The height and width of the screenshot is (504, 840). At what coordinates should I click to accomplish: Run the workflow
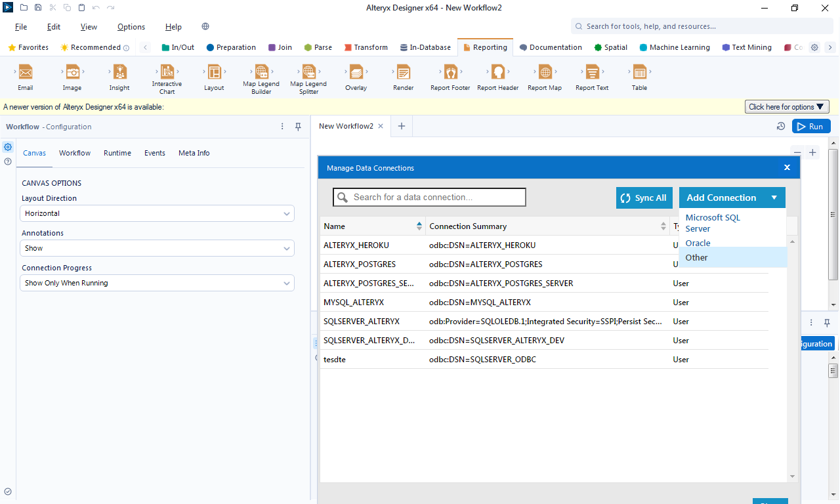[811, 126]
